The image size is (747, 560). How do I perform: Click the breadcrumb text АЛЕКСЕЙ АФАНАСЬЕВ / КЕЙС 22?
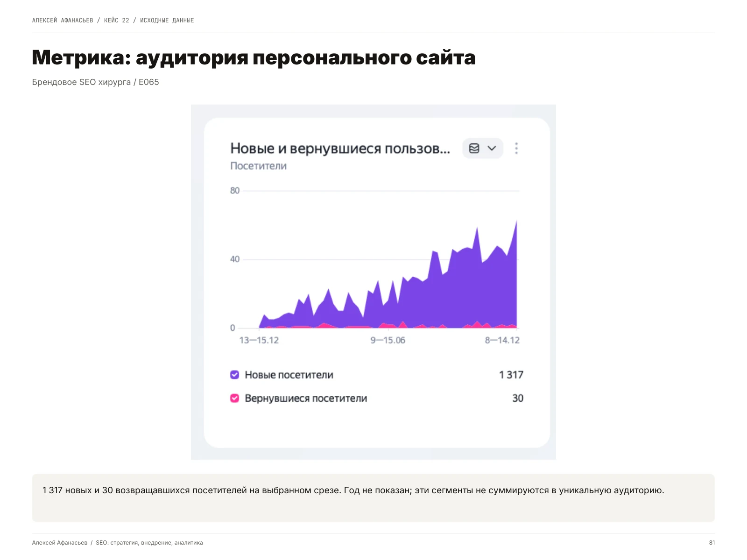pyautogui.click(x=80, y=21)
